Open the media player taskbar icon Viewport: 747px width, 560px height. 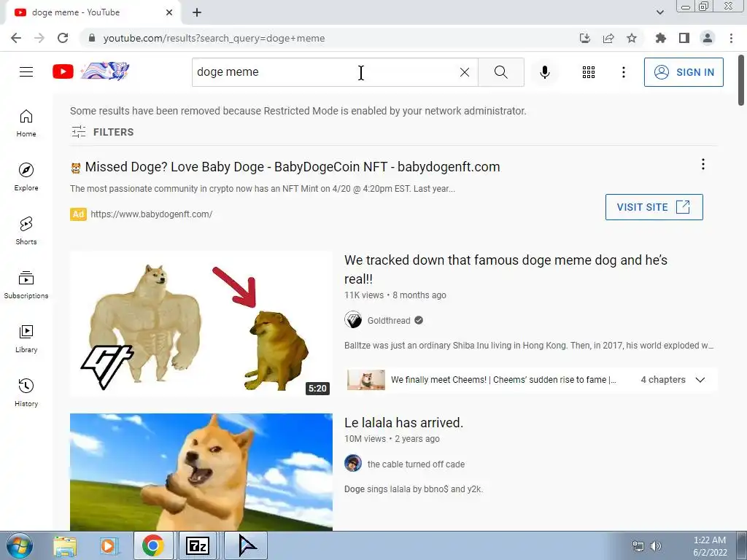108,545
